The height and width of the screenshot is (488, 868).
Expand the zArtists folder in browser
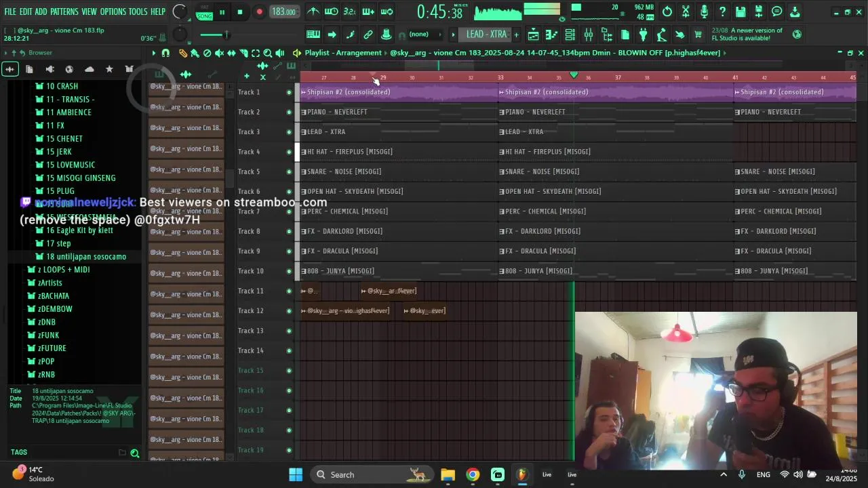44,283
